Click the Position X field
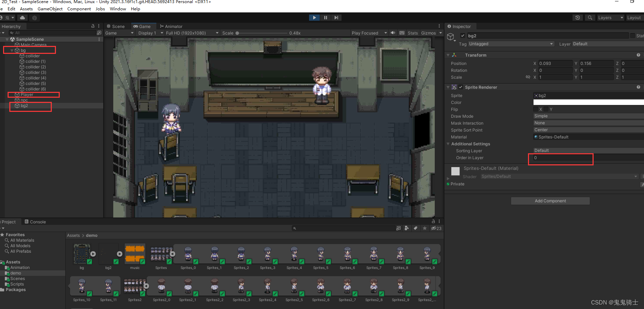The height and width of the screenshot is (309, 644). pos(555,64)
